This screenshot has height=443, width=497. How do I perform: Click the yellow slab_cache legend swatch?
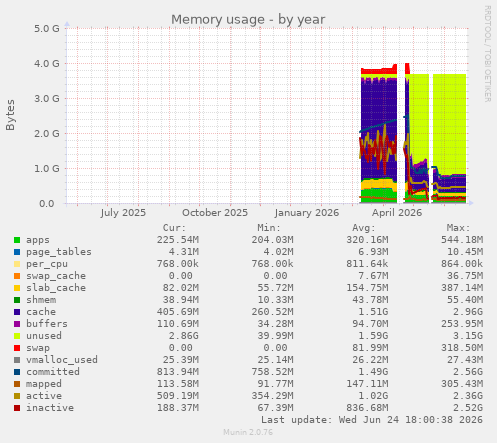pos(17,288)
